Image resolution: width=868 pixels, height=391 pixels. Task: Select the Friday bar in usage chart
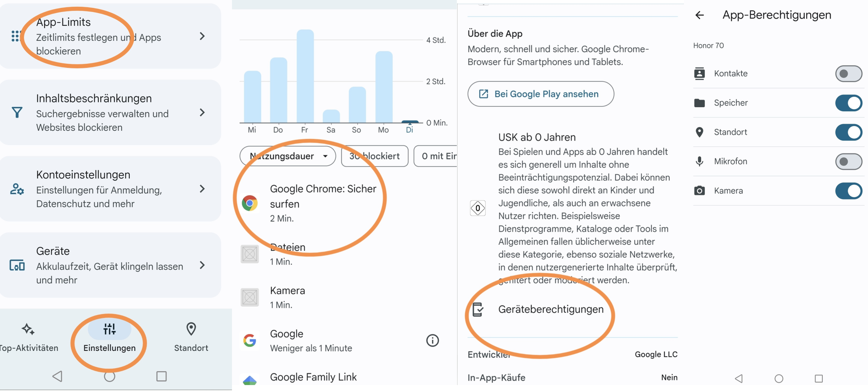click(x=305, y=76)
